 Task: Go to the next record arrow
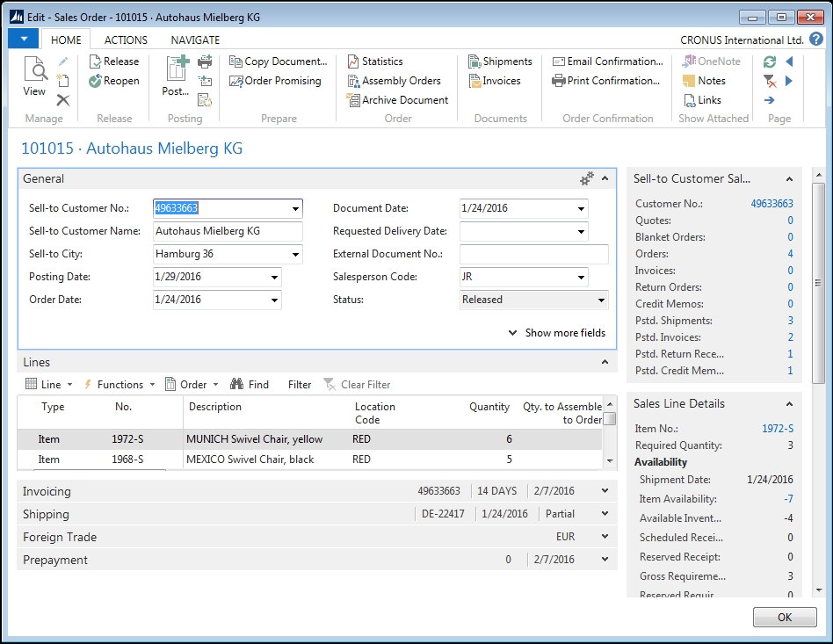click(789, 81)
